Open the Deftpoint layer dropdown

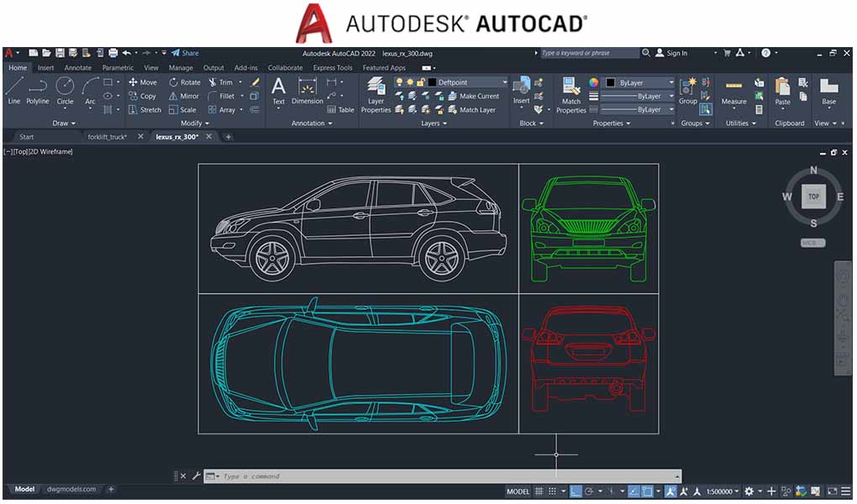[x=504, y=82]
